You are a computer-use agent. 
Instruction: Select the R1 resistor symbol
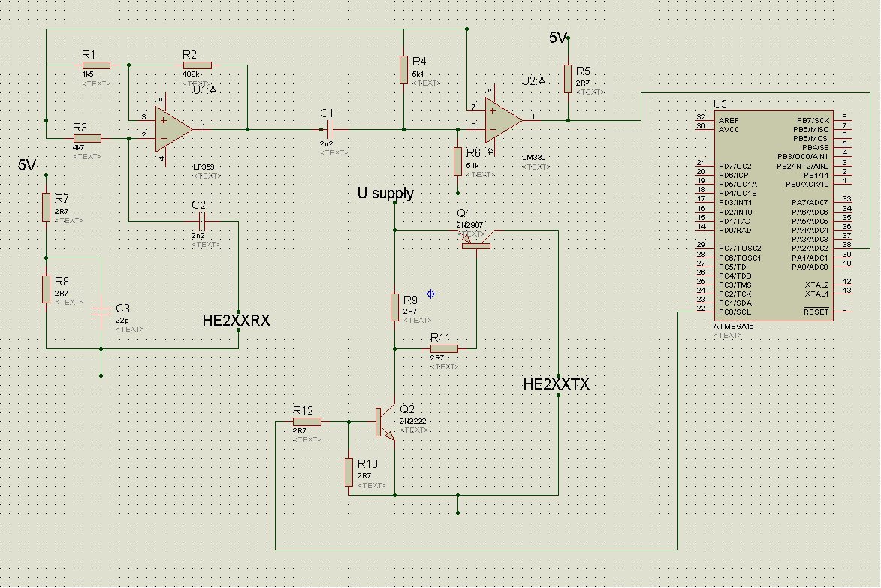point(97,65)
